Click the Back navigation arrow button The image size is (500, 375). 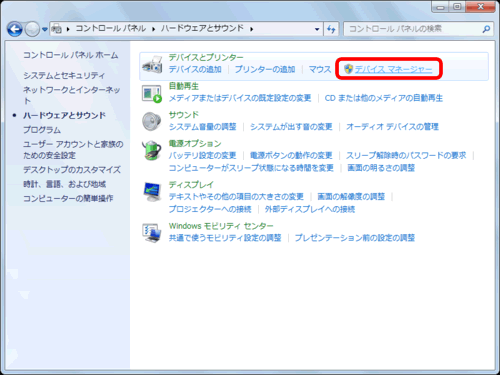(x=15, y=29)
